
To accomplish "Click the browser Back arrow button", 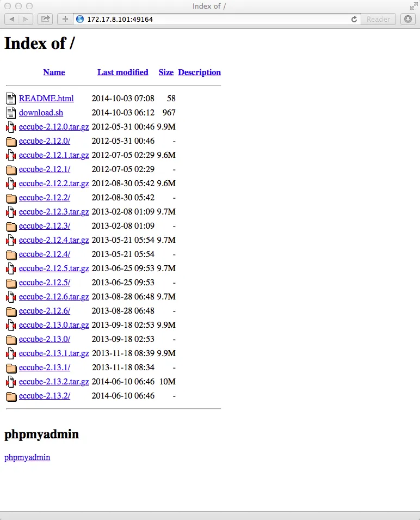I will point(12,19).
